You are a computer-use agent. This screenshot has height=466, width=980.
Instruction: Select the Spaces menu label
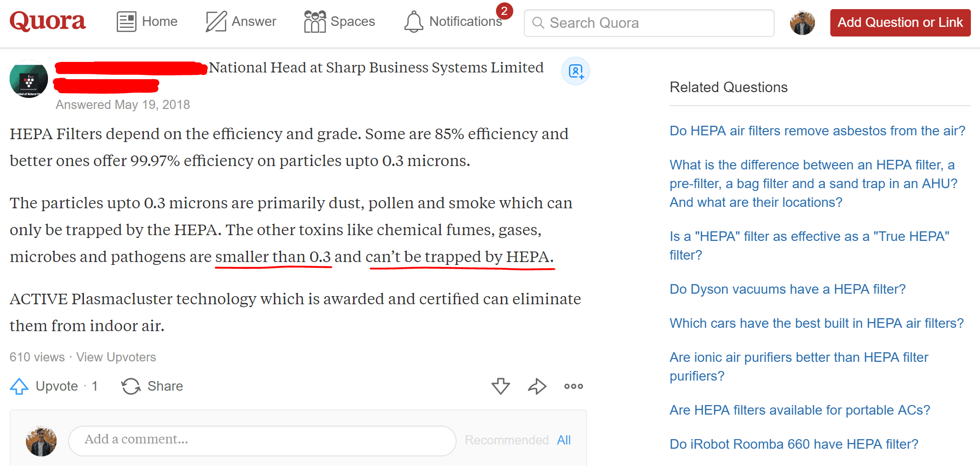click(353, 22)
